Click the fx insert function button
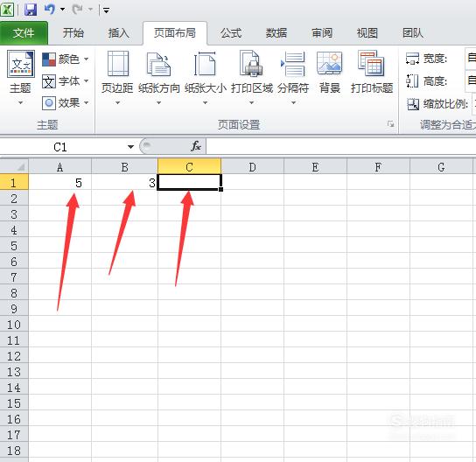The width and height of the screenshot is (476, 462). tap(196, 147)
